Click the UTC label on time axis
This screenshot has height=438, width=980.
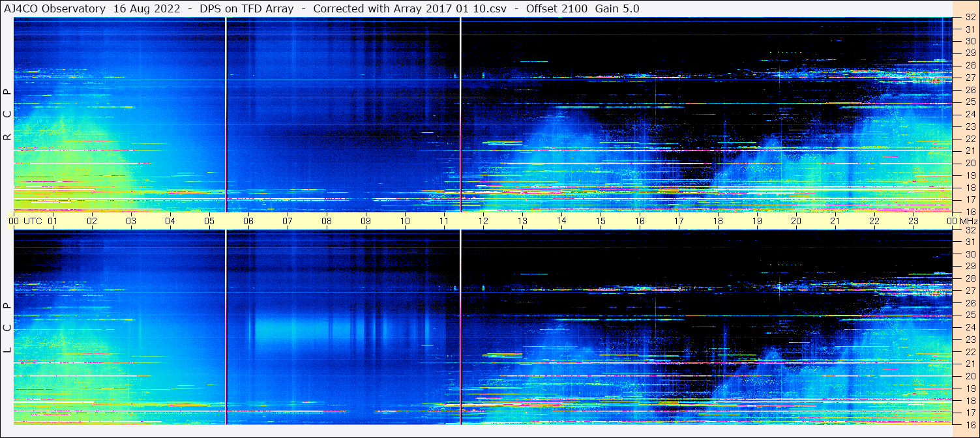coord(33,221)
